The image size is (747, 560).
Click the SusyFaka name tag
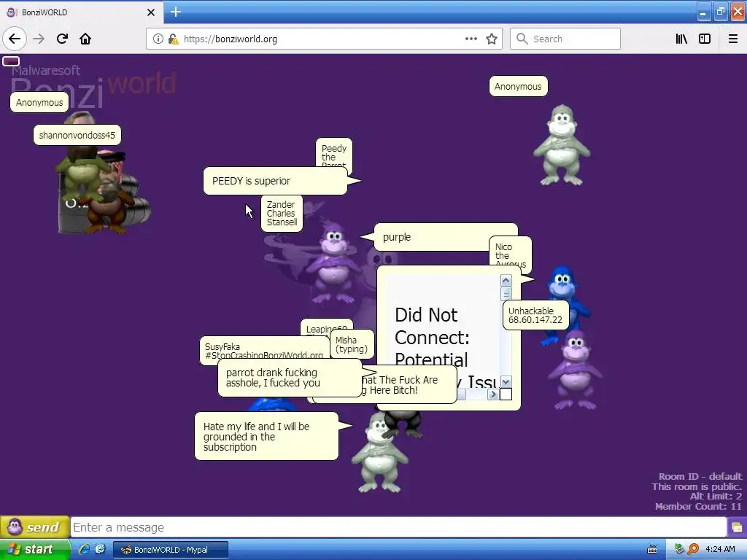(x=264, y=348)
